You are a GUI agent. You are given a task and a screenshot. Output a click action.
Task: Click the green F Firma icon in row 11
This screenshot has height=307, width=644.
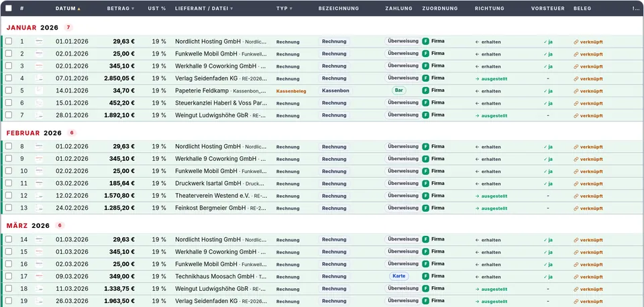[425, 184]
